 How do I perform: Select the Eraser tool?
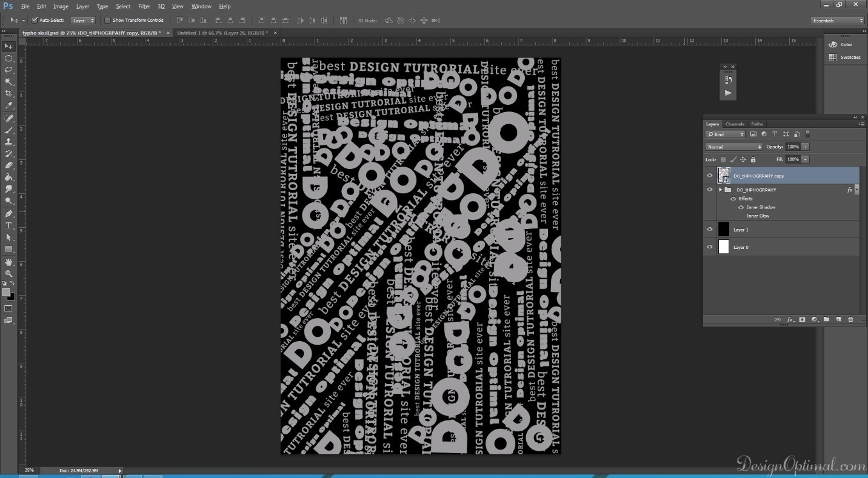click(8, 165)
